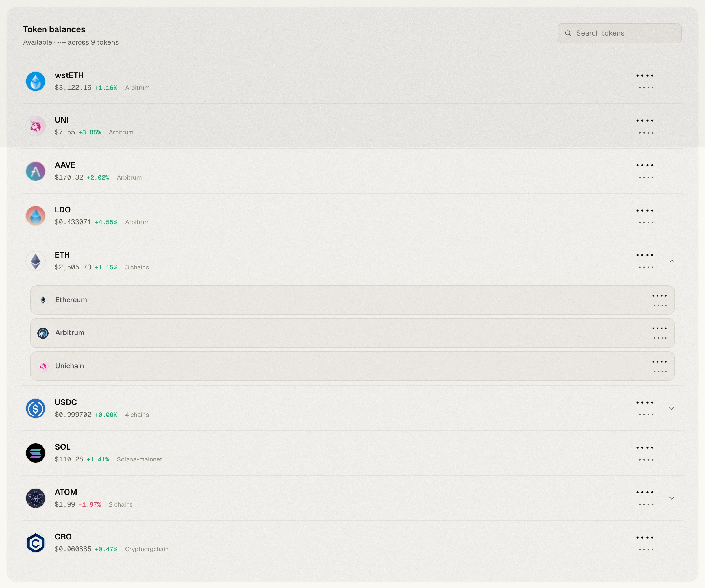Click the UNI token name
The width and height of the screenshot is (705, 588).
point(62,120)
